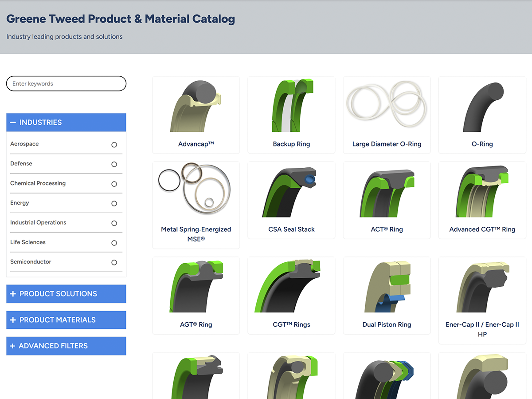Click the Enter keywords search field
This screenshot has height=399, width=532.
(x=66, y=83)
